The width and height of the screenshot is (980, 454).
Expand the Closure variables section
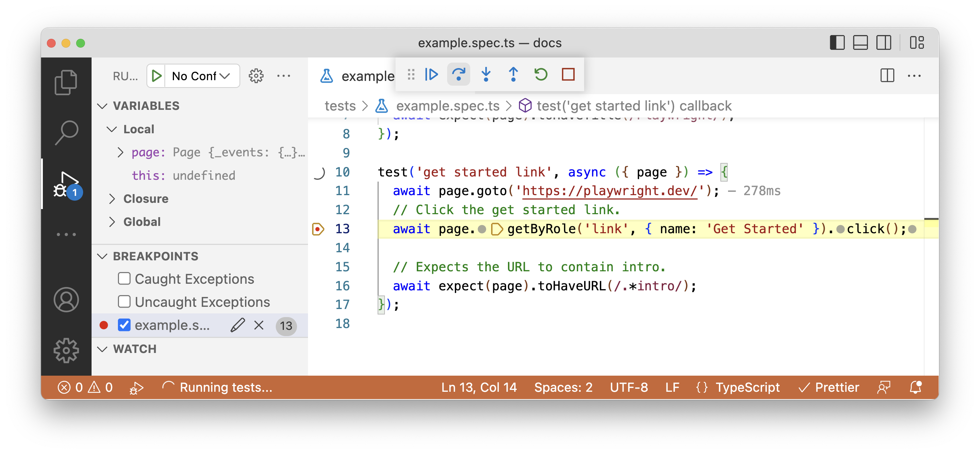coord(113,199)
